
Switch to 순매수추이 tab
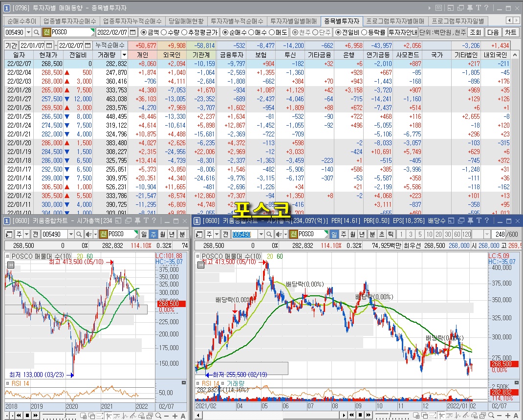(x=22, y=21)
